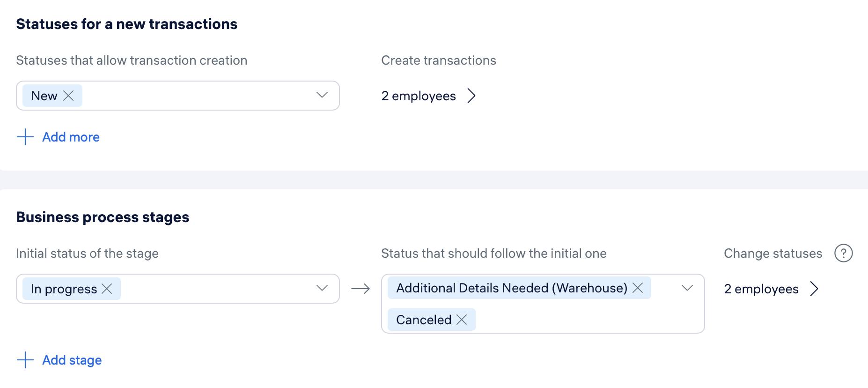Remove the In progress status tag

pos(107,289)
